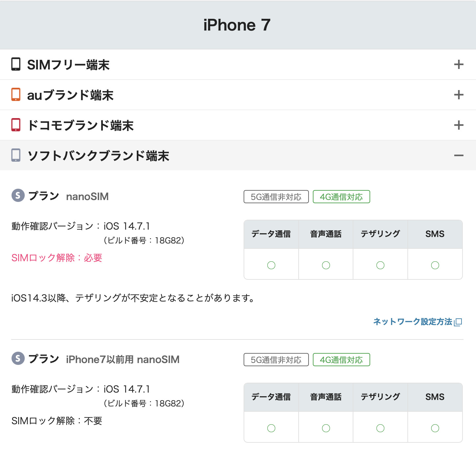Click the first plan's 4G通信対応 badge

341,197
